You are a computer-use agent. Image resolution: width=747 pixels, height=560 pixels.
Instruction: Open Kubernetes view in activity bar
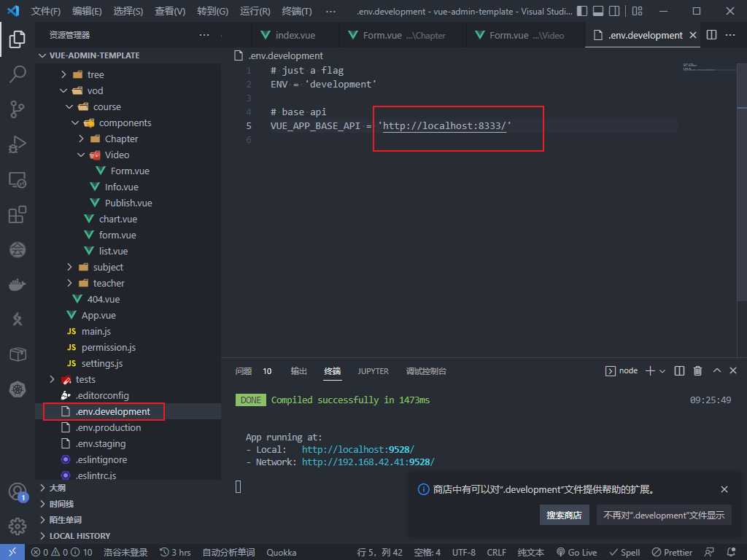click(x=18, y=389)
